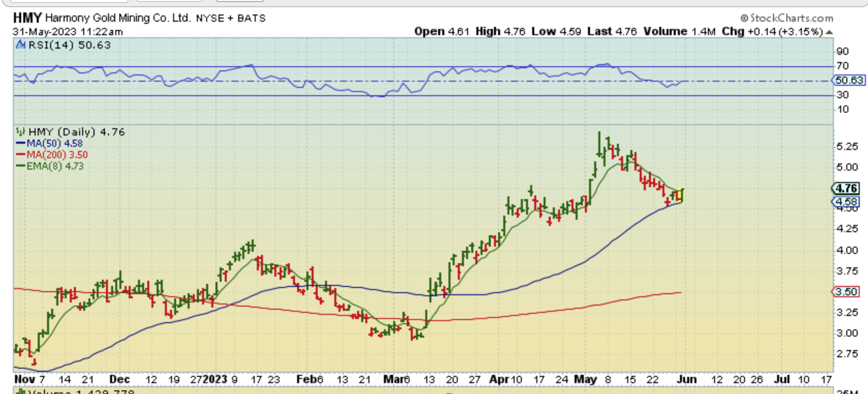The height and width of the screenshot is (394, 868).
Task: Click the 4.00 price axis label
Action: tap(847, 250)
